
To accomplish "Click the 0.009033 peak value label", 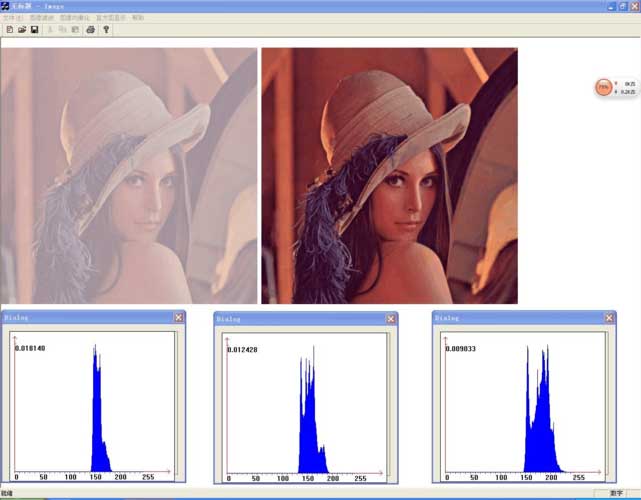I will pyautogui.click(x=461, y=349).
